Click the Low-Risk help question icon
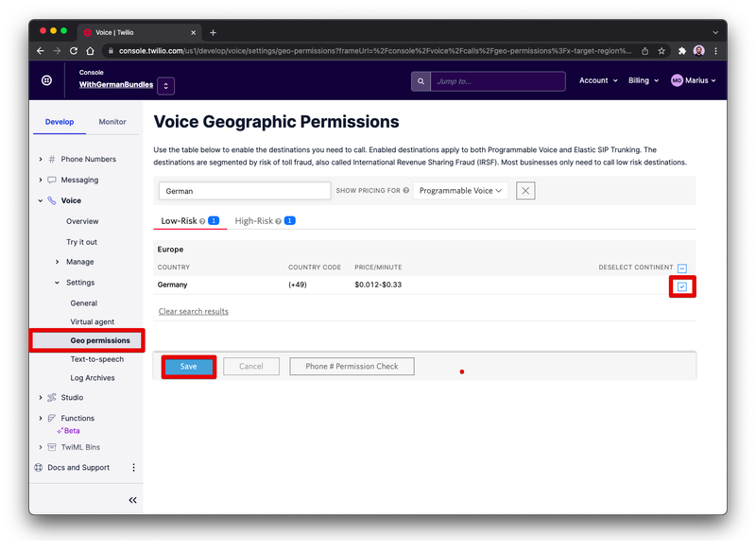 point(202,221)
